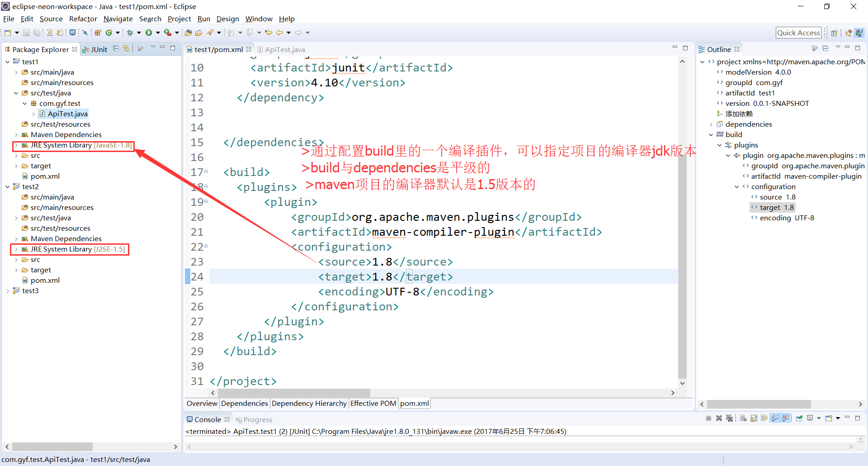Viewport: 868px width, 466px height.
Task: Toggle Link with Editor in Package Explorer
Action: coord(127,48)
